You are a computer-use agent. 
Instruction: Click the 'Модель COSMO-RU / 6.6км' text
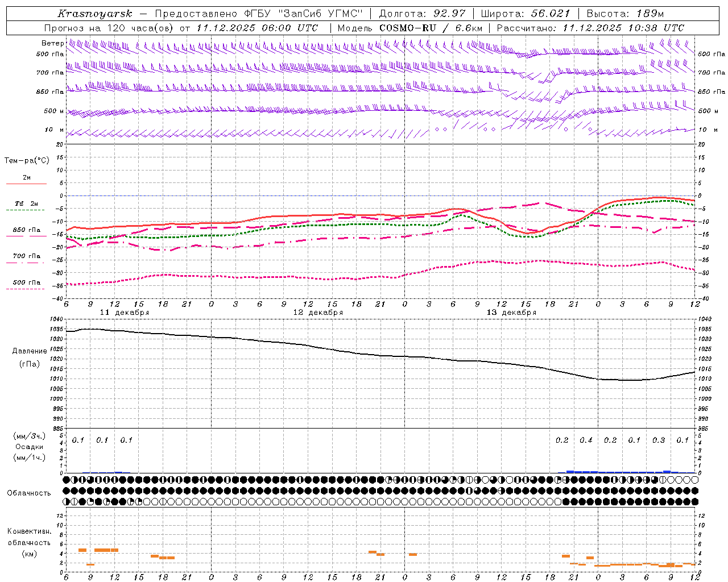[x=410, y=28]
